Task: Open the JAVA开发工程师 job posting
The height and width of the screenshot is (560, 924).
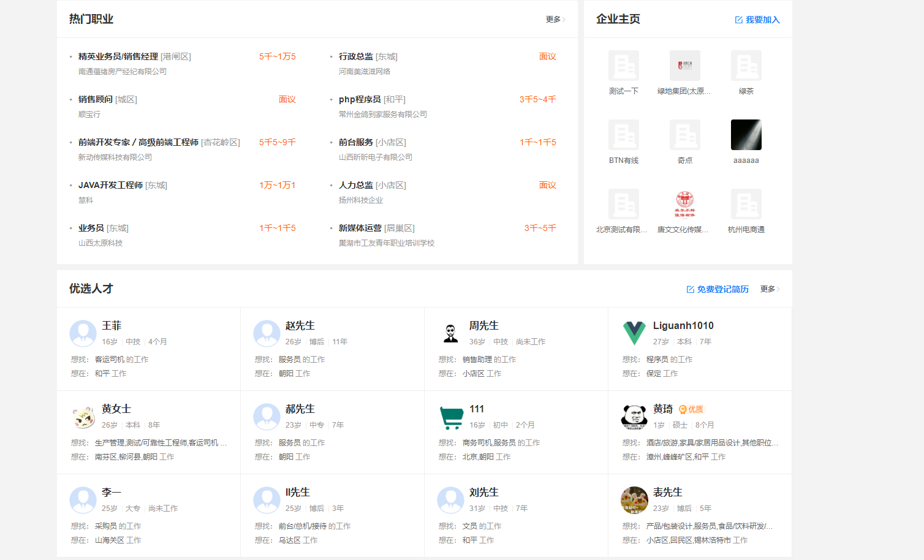Action: [x=110, y=185]
